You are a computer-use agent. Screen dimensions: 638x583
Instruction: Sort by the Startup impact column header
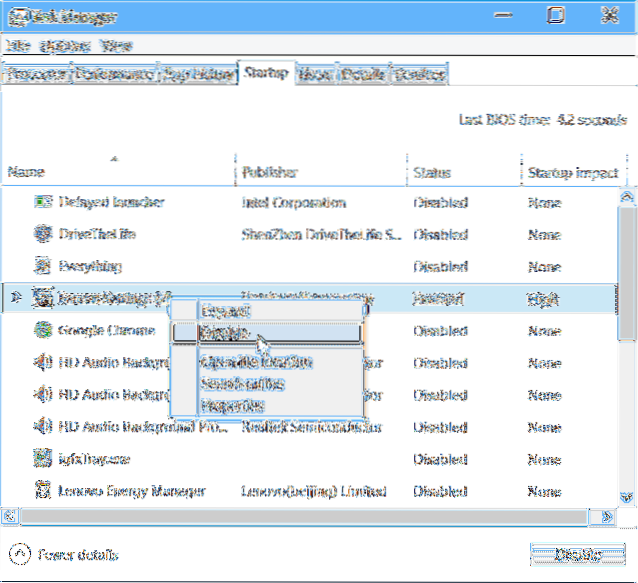tap(571, 173)
